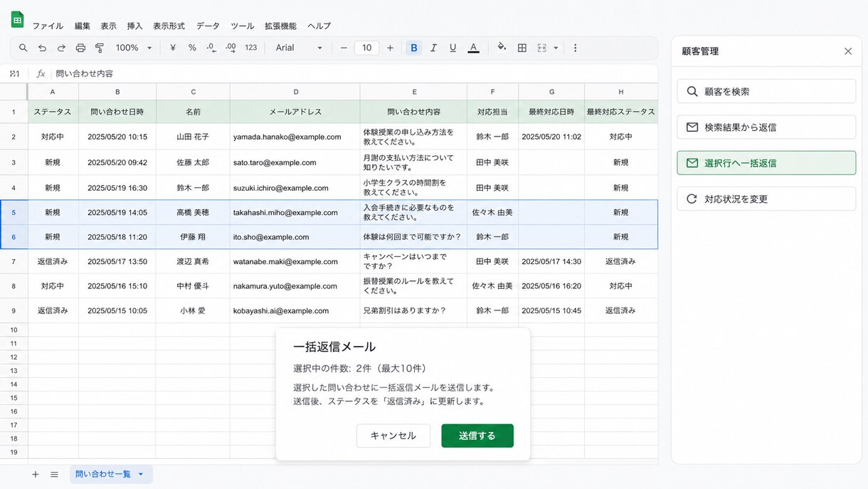
Task: Click cell 兄弟割引はありますか？
Action: click(413, 310)
